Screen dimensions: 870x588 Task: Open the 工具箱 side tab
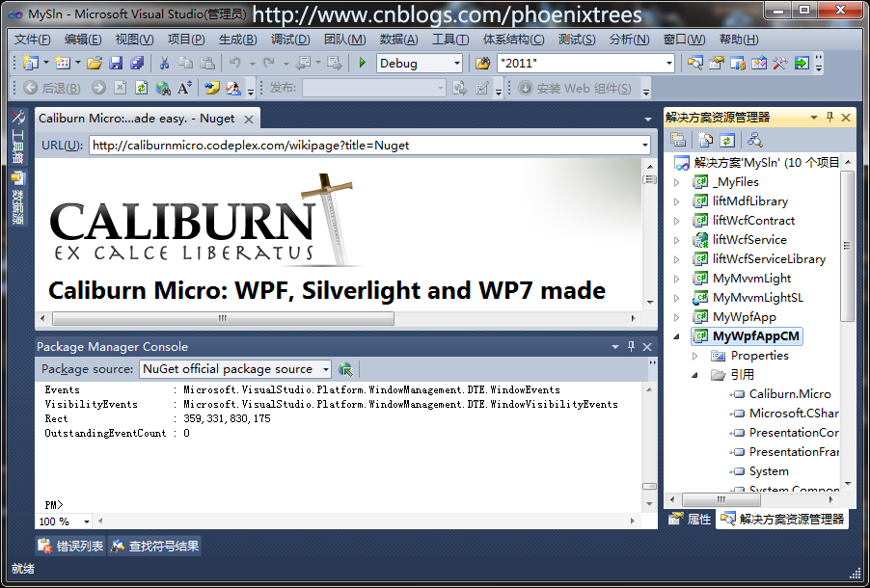[18, 137]
